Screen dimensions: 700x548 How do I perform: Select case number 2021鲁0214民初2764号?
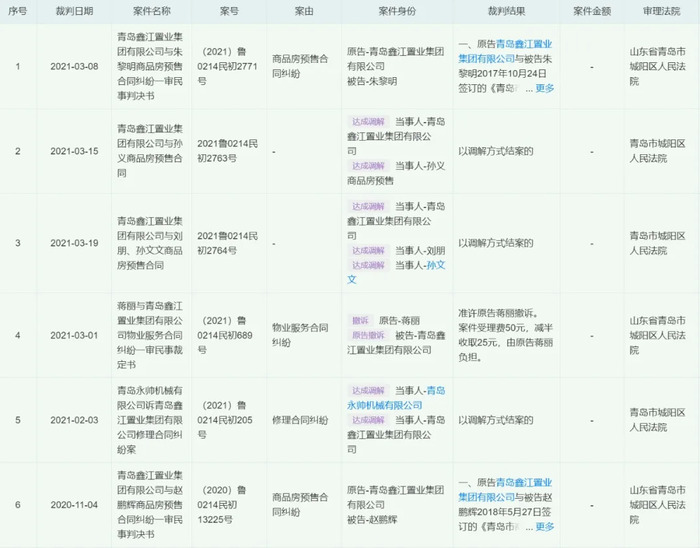227,243
